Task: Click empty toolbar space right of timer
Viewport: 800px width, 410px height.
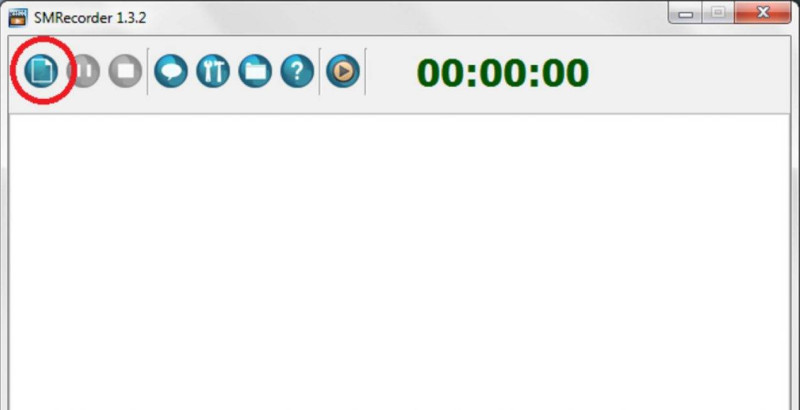Action: tap(689, 72)
